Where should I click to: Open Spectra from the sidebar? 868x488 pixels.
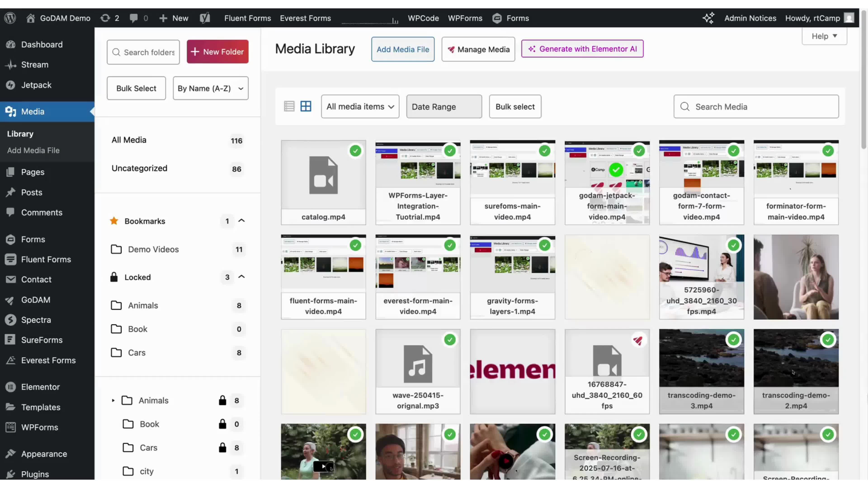point(10,320)
